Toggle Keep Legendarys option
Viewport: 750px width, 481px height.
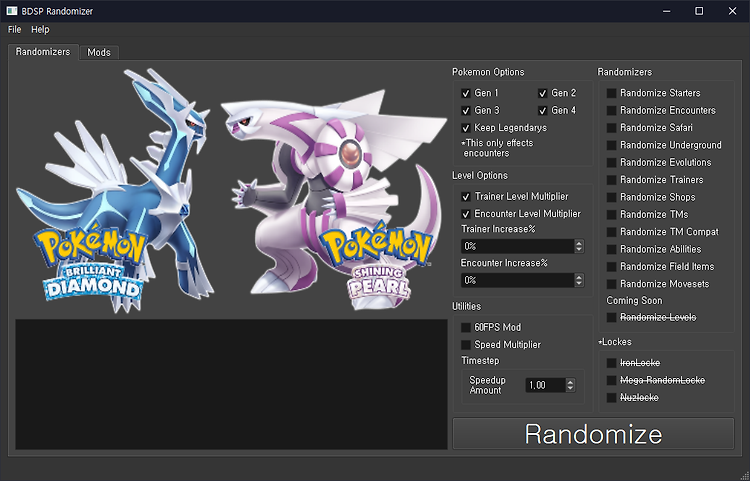pos(466,128)
